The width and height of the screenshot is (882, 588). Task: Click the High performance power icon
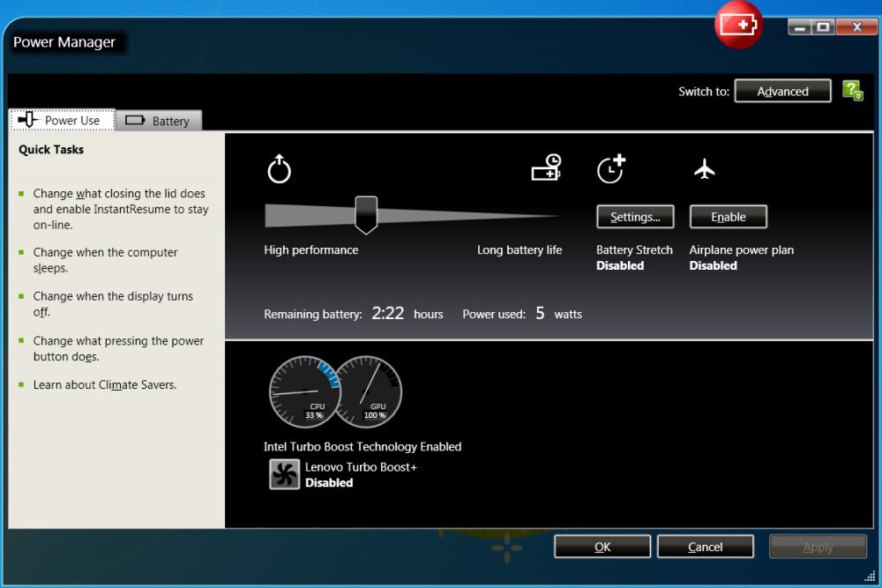click(279, 169)
